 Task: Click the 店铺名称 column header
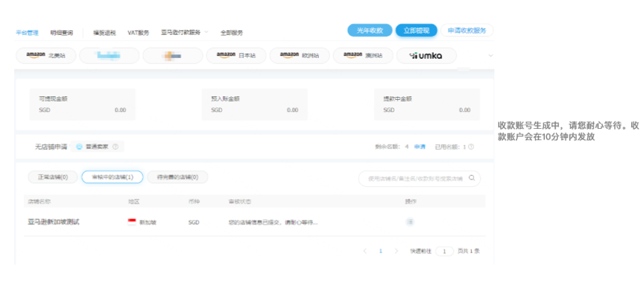coord(39,202)
